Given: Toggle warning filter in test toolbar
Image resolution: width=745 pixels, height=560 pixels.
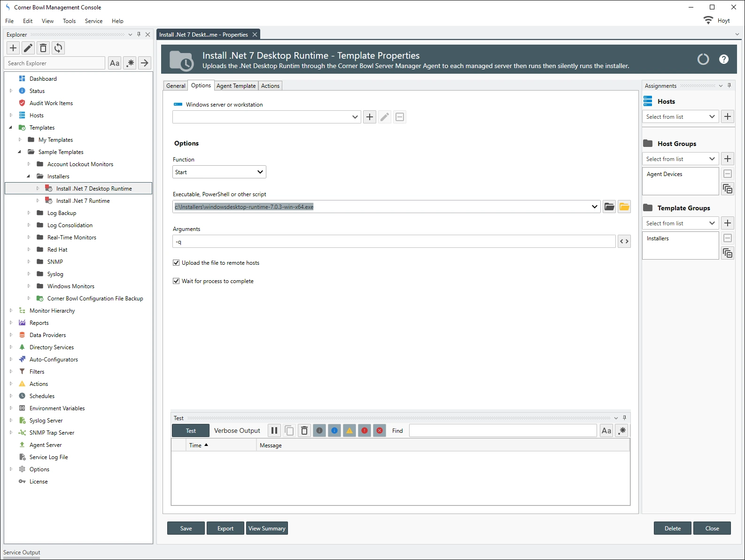Looking at the screenshot, I should 349,430.
